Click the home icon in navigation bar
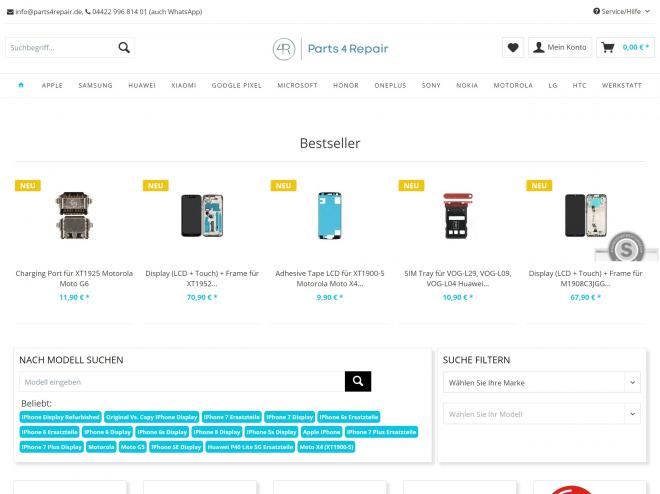Screen dimensions: 660x494 pos(21,85)
